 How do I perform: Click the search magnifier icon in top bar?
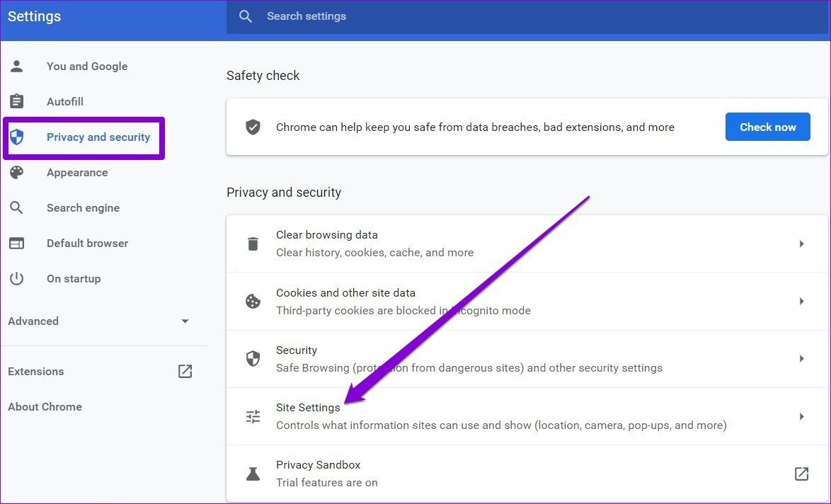pyautogui.click(x=246, y=16)
